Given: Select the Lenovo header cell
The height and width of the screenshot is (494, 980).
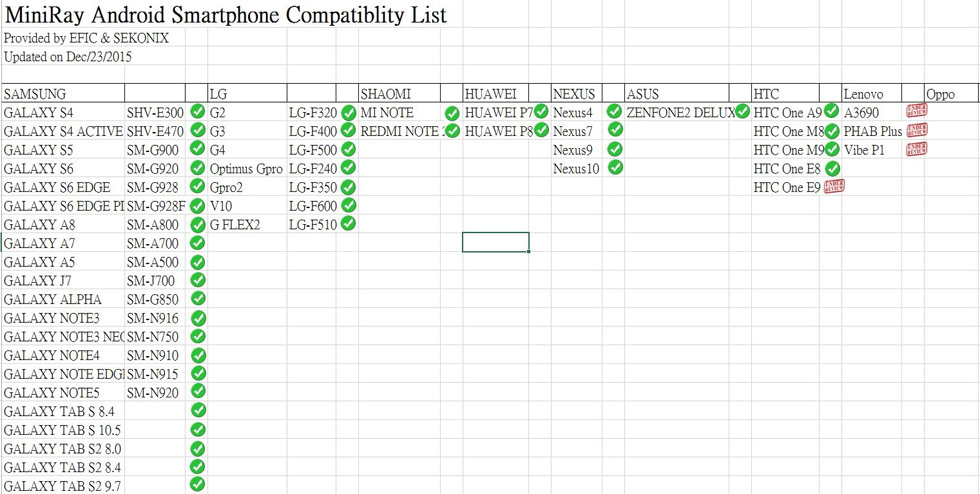Looking at the screenshot, I should tap(871, 94).
